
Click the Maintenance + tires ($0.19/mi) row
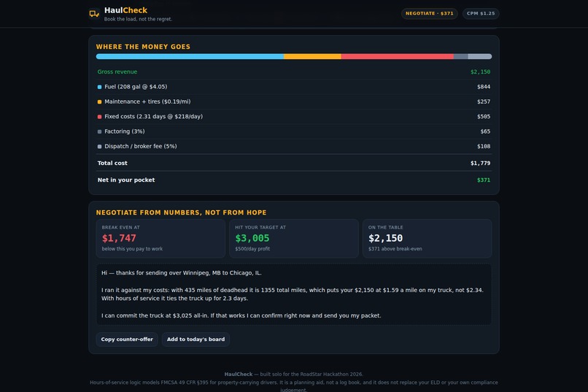[294, 101]
